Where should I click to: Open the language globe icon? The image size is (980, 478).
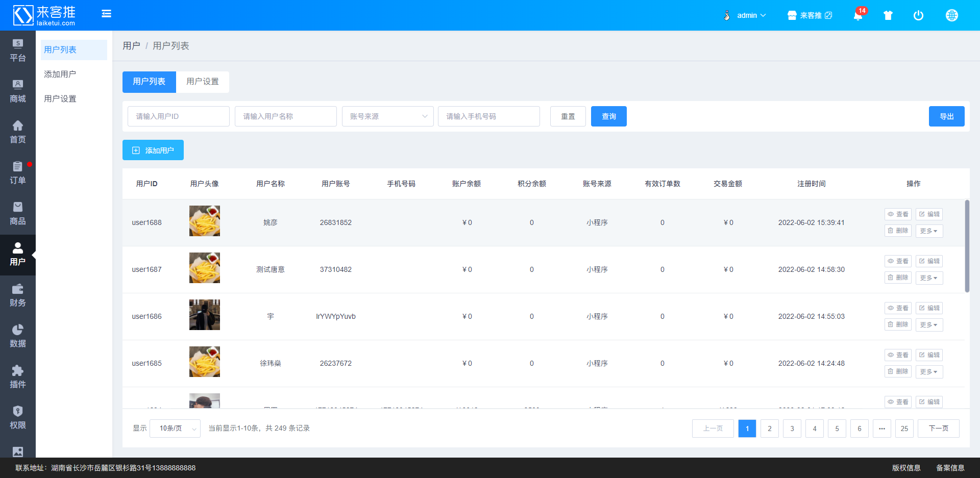(x=952, y=15)
